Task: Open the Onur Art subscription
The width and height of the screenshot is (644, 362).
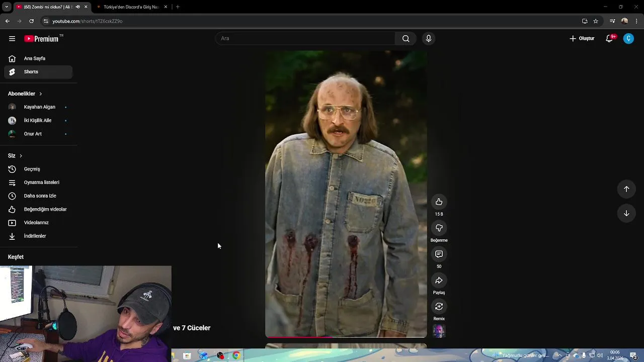Action: (38, 134)
